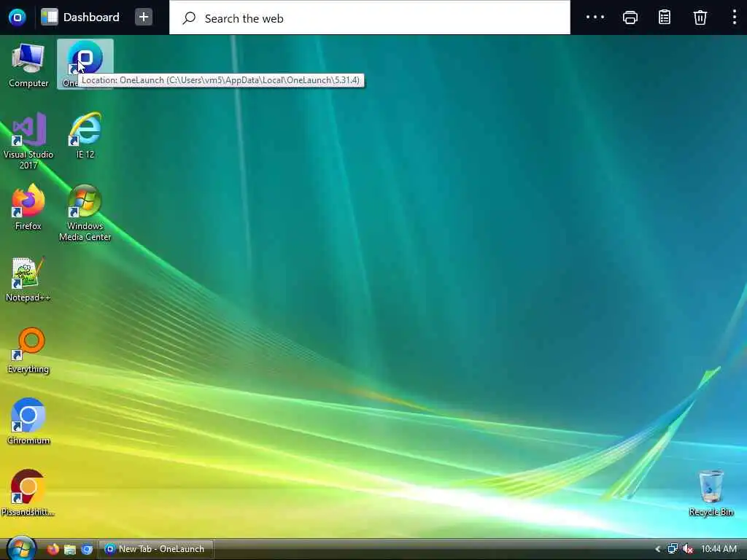This screenshot has width=747, height=560.
Task: Open the Windows Start orb
Action: pyautogui.click(x=21, y=548)
